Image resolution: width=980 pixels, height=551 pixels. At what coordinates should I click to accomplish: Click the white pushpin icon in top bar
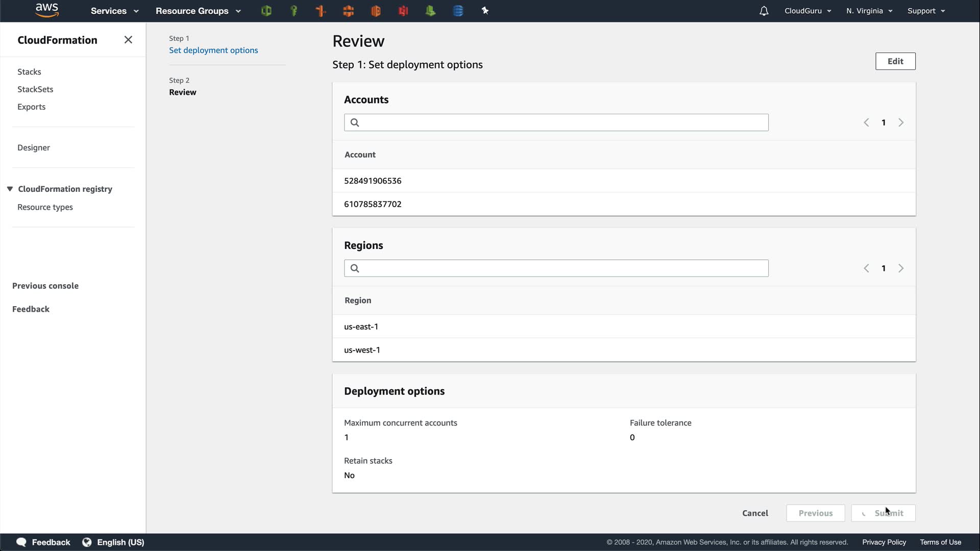(485, 11)
